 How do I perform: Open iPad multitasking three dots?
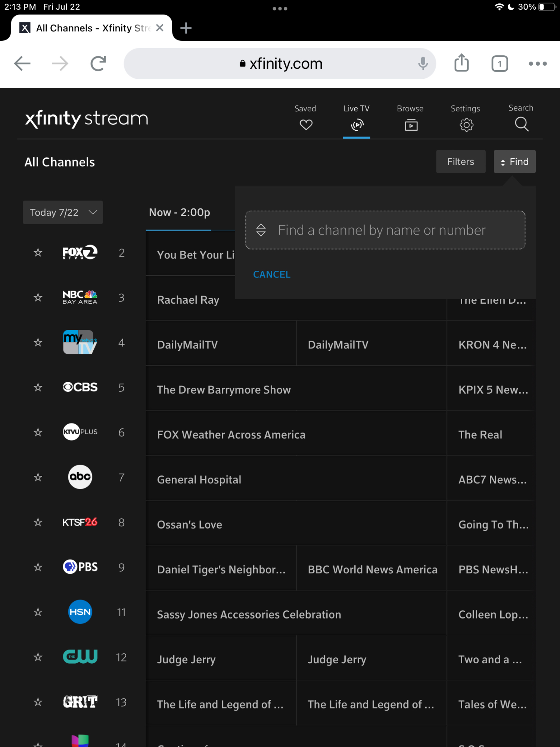pos(280,8)
